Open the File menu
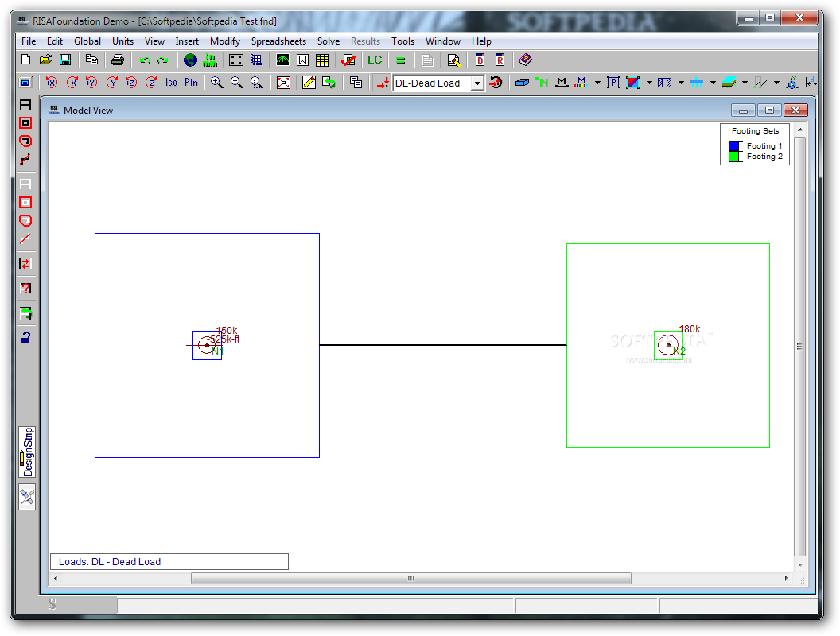 click(29, 41)
